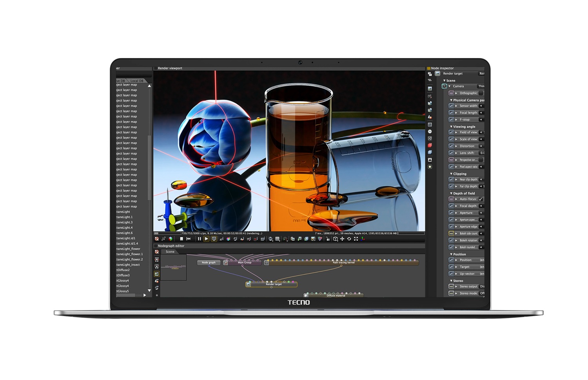Collapse the Depth of field section
588x380 pixels.
coord(450,193)
